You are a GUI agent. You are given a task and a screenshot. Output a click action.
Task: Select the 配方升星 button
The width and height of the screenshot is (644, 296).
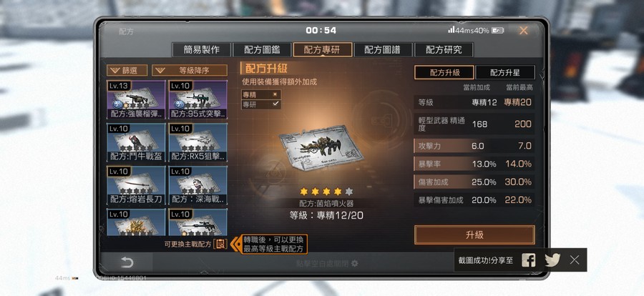504,73
